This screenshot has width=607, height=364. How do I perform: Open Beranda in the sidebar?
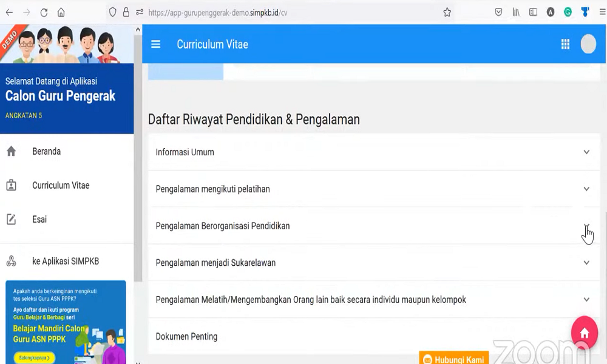(46, 152)
